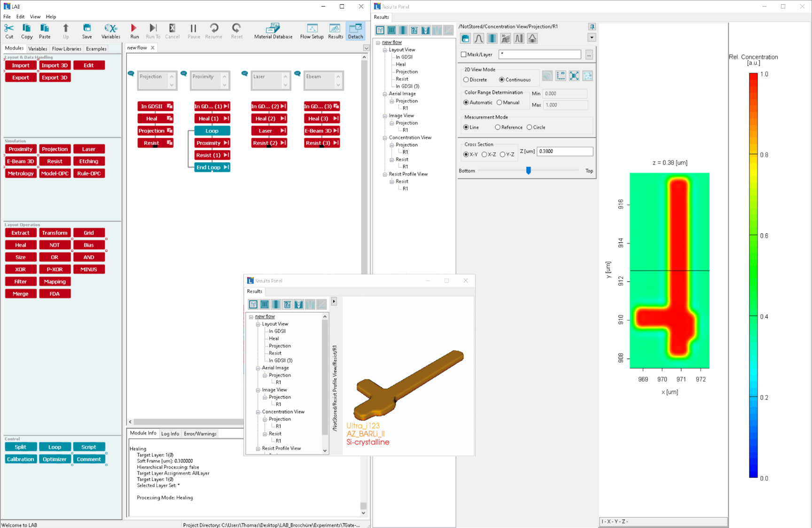This screenshot has width=812, height=528.
Task: Select the X-Z cross section option
Action: click(x=484, y=155)
